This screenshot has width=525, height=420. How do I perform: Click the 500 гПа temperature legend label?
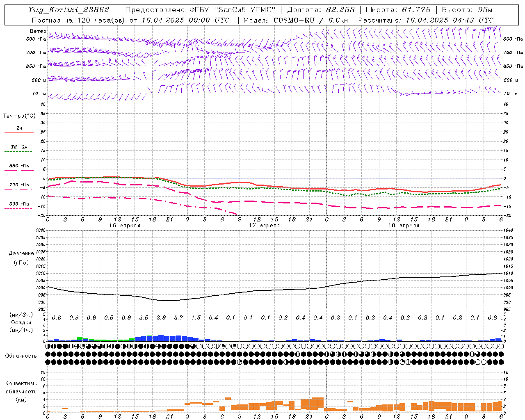coord(19,204)
